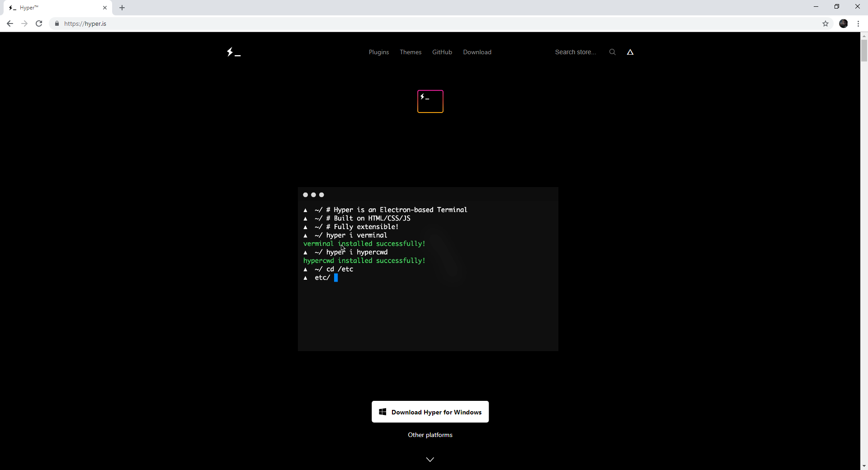
Task: Open the Chrome profile avatar
Action: point(844,23)
